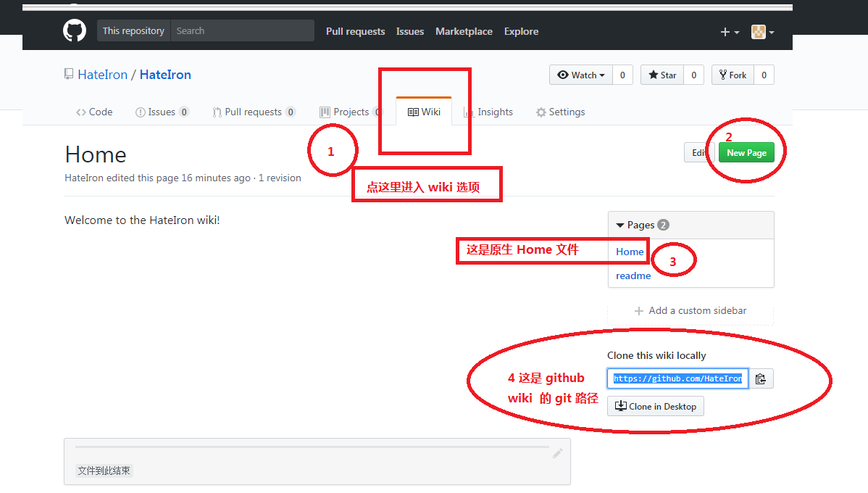Image resolution: width=868 pixels, height=493 pixels.
Task: Click the Pull requests merge icon
Action: (216, 112)
